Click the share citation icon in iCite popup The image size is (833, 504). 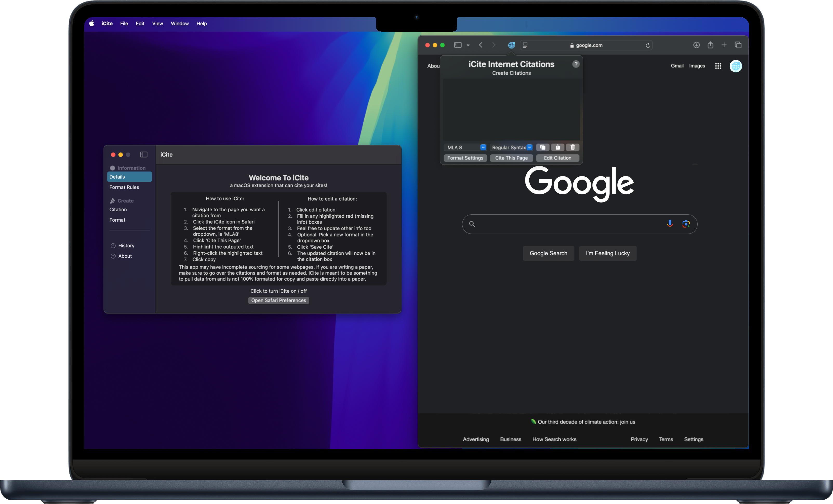coord(557,147)
